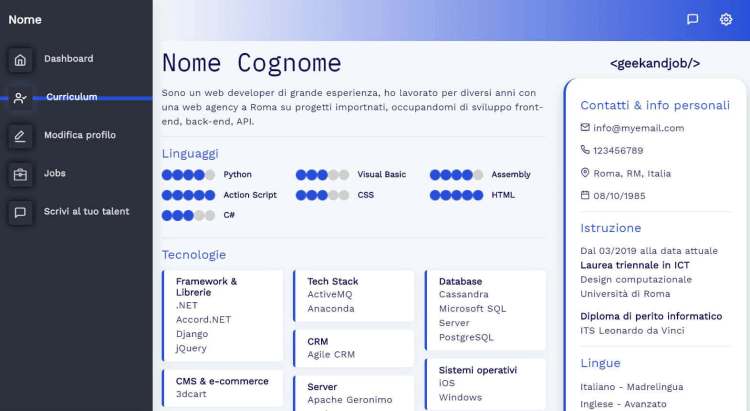Click the info@myemail.com address
The height and width of the screenshot is (411, 750).
[639, 128]
